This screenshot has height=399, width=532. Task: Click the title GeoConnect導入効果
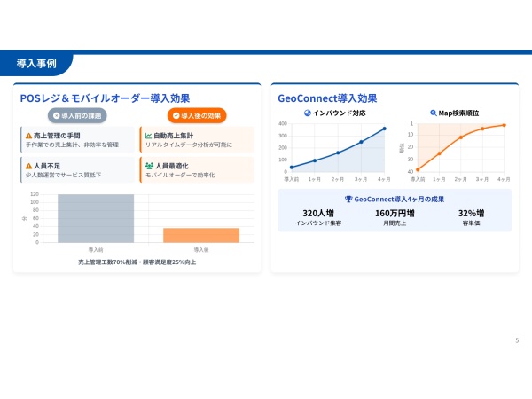(x=327, y=98)
